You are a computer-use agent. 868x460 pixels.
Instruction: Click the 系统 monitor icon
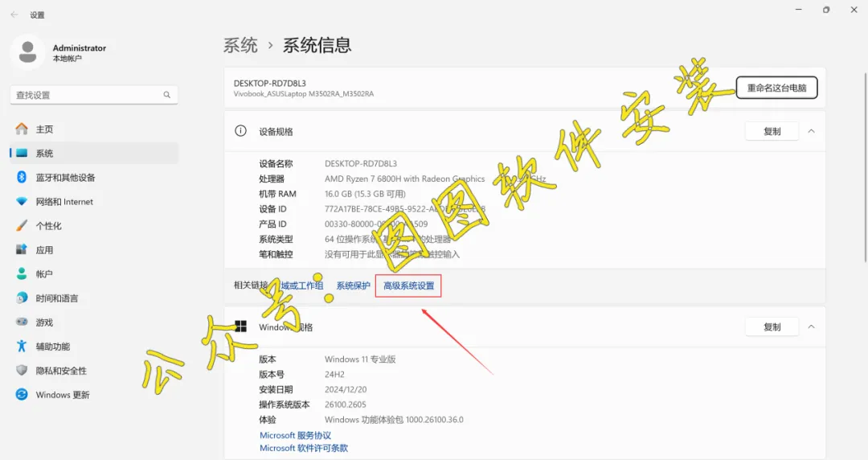[x=22, y=153]
